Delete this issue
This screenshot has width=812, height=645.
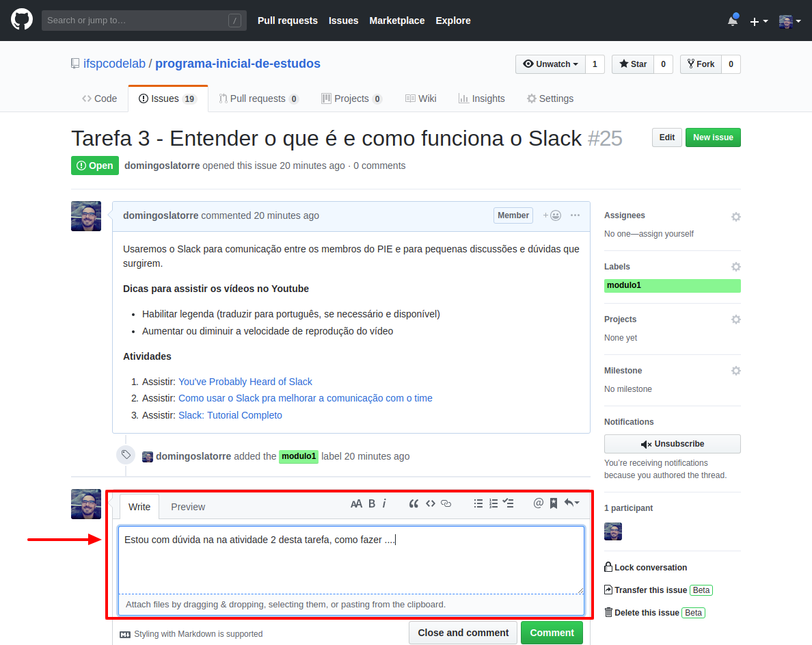point(642,613)
